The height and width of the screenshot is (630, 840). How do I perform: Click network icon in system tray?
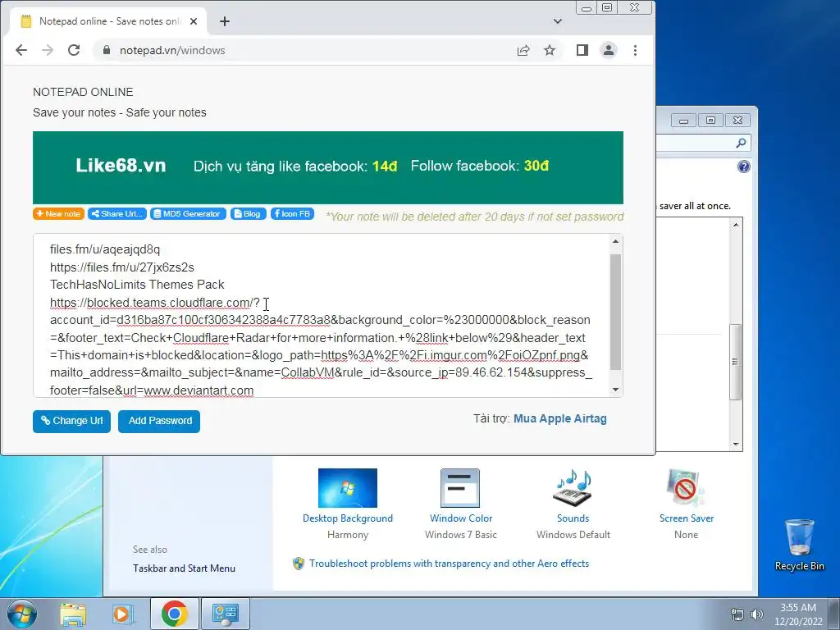click(737, 614)
